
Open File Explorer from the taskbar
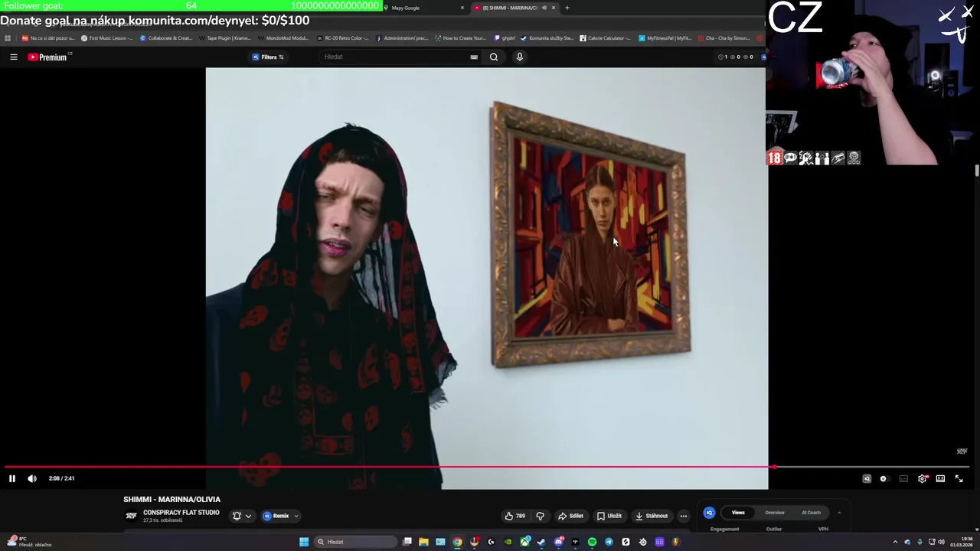click(423, 542)
